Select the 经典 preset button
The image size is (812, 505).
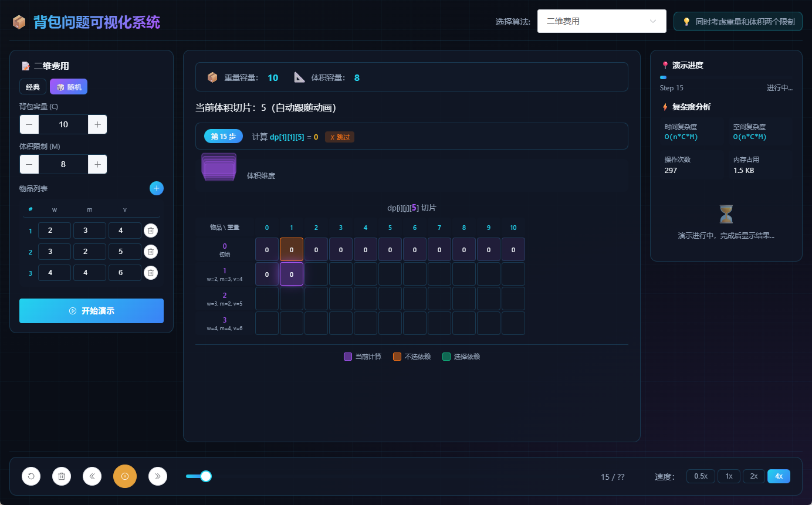33,87
